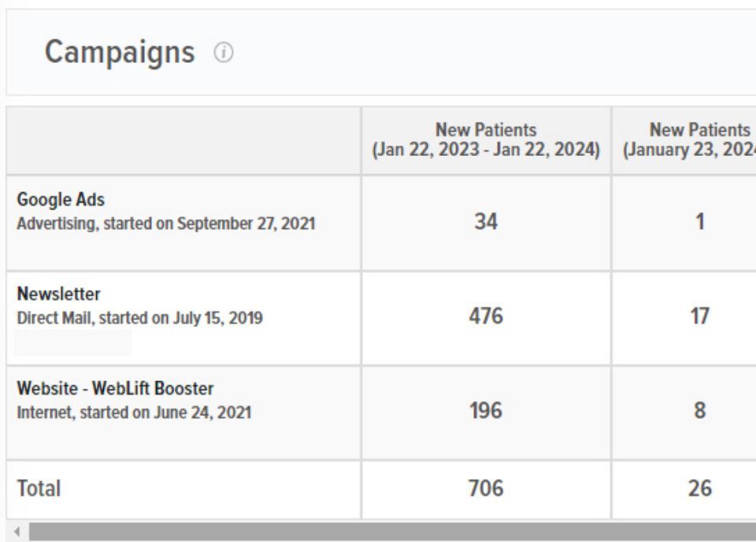This screenshot has height=542, width=756.
Task: Click the Total value 706
Action: pos(485,488)
